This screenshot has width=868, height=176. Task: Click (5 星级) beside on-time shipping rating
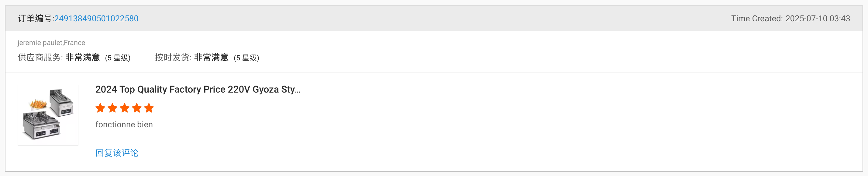point(246,58)
